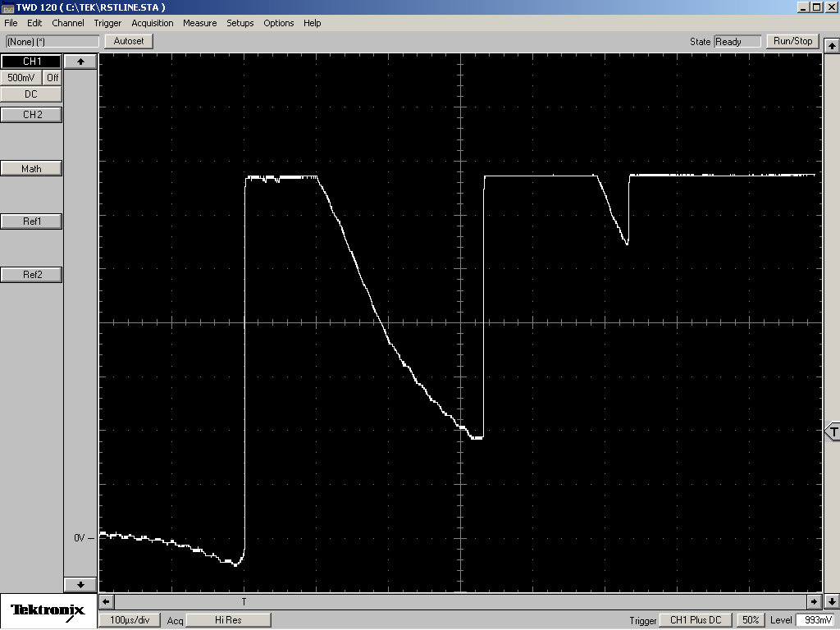Click the trigger level up arrow
Screen dimensions: 840x630
coord(832,46)
